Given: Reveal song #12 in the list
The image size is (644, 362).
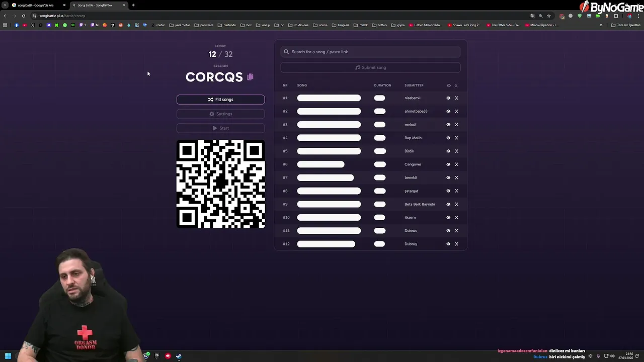Looking at the screenshot, I should (x=448, y=244).
